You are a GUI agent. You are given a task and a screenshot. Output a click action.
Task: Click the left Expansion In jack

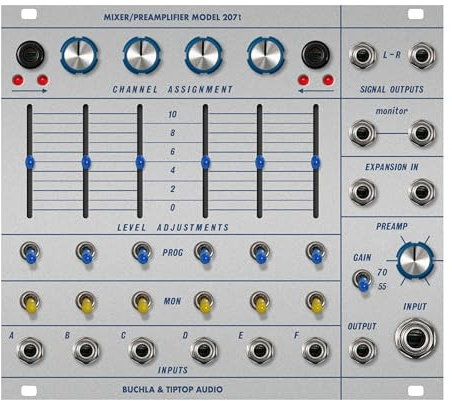pyautogui.click(x=363, y=192)
